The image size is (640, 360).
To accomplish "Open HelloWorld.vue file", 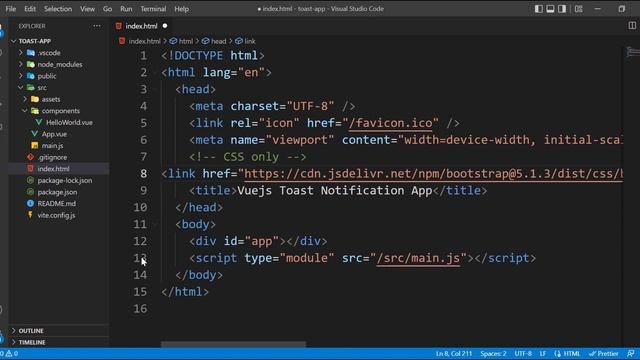I will pos(69,122).
